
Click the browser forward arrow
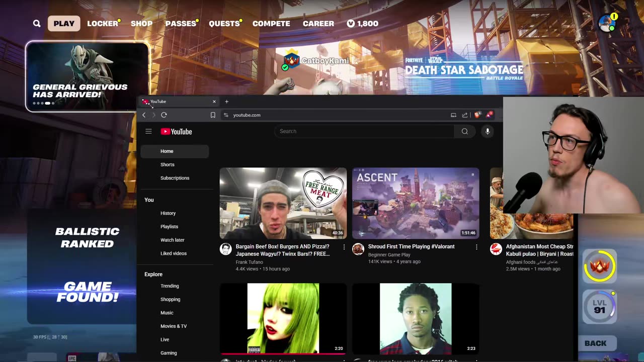(x=154, y=115)
